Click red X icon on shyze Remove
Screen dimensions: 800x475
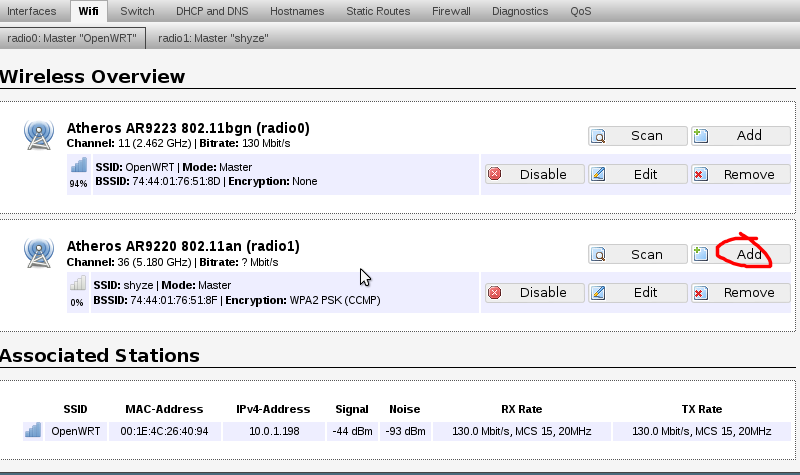coord(701,293)
